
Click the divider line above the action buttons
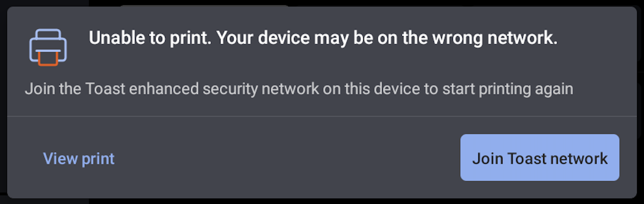pyautogui.click(x=322, y=116)
